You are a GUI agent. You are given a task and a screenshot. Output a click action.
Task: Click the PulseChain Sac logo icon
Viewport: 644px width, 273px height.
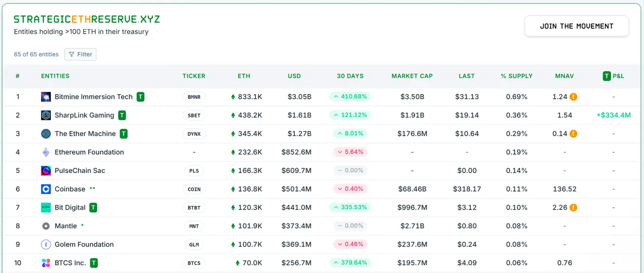tap(46, 171)
